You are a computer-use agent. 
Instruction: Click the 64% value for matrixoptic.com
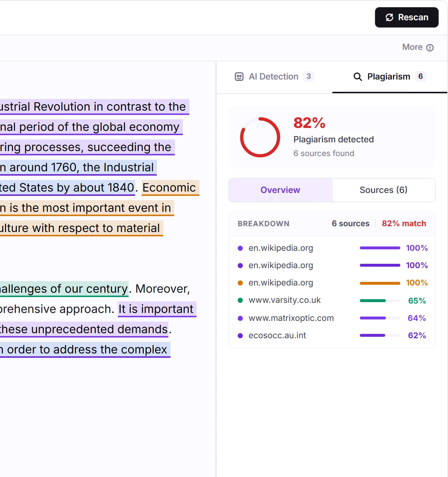pos(417,318)
